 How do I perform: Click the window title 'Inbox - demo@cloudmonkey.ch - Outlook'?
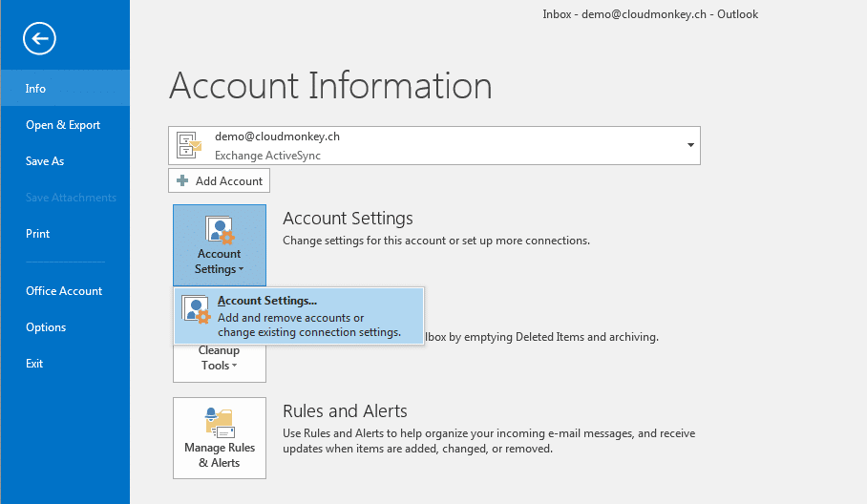pyautogui.click(x=650, y=14)
